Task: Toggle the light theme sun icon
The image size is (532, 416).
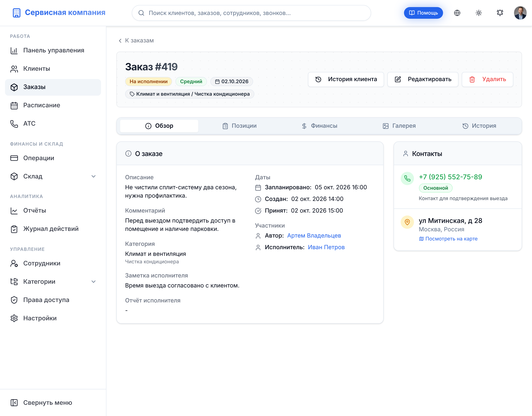Action: (478, 13)
